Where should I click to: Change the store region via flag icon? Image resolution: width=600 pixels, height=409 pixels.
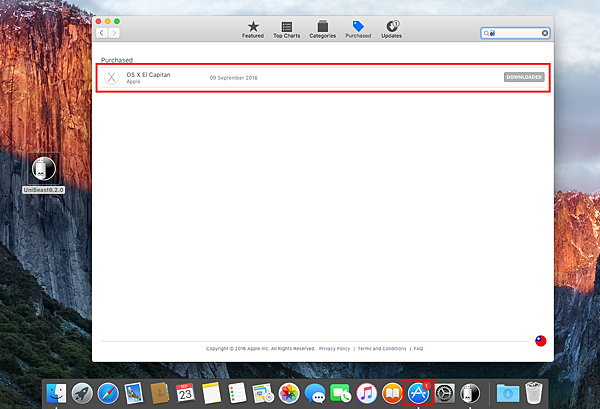coord(540,341)
